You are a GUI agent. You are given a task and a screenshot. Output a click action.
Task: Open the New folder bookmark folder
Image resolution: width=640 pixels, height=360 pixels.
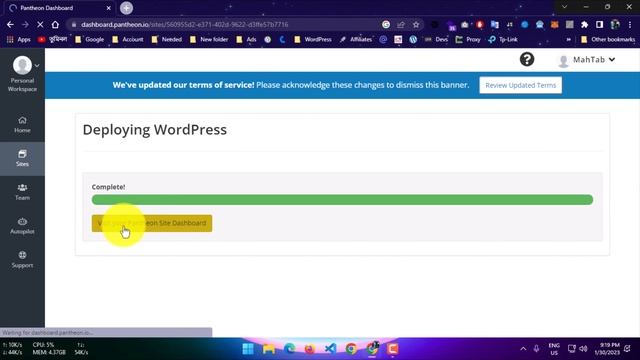[x=209, y=40]
